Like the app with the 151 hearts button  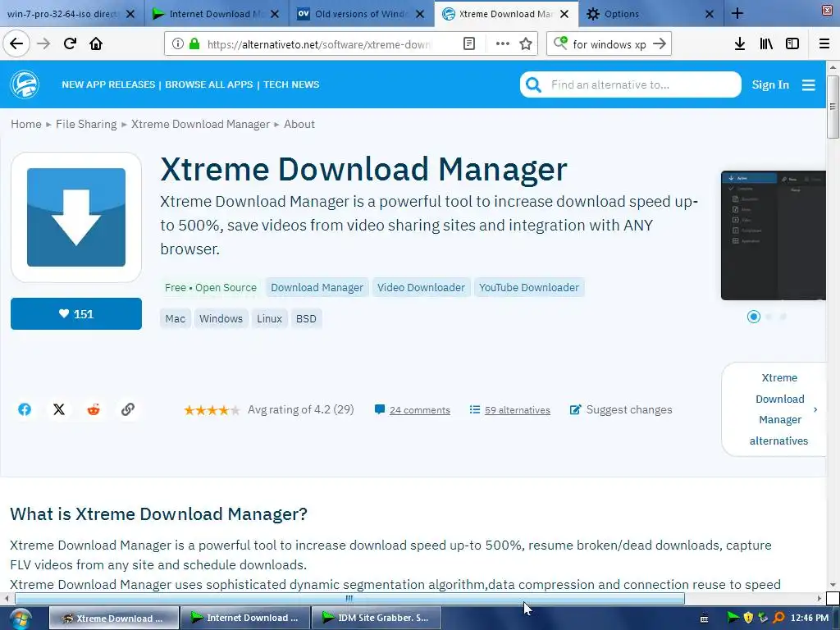click(x=76, y=314)
